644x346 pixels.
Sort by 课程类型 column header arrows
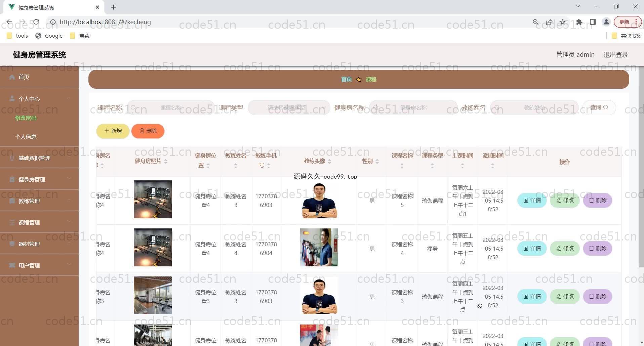[x=432, y=166]
